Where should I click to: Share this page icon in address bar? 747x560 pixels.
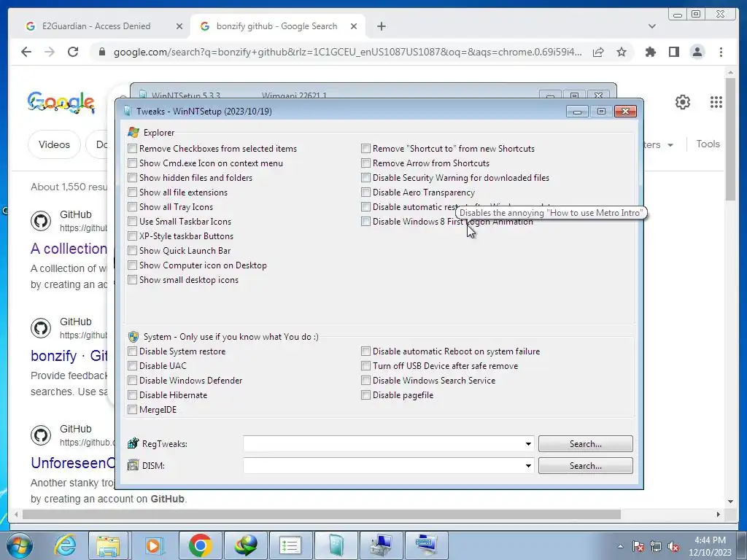click(598, 52)
